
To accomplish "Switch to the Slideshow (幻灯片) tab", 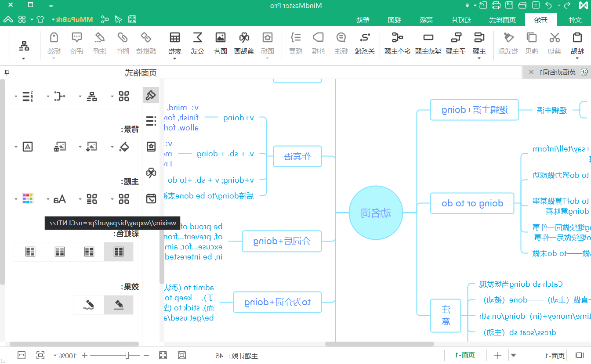I will pos(461,20).
